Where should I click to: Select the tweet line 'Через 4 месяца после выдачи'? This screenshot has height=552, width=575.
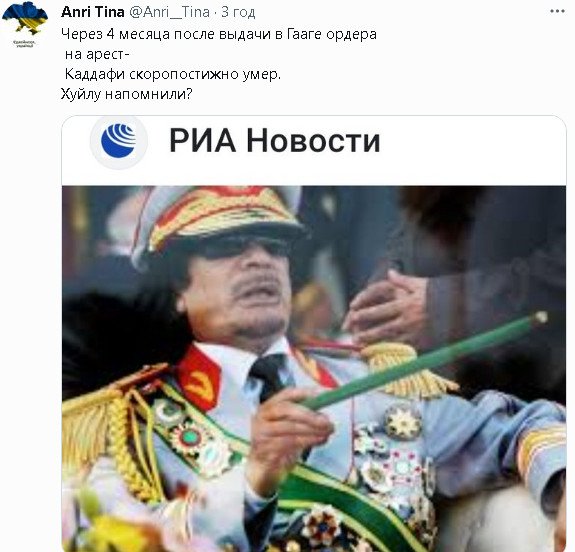(219, 34)
